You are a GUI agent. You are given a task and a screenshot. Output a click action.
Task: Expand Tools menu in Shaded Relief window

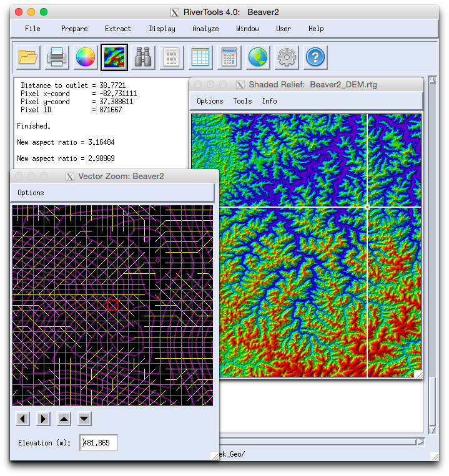click(242, 101)
